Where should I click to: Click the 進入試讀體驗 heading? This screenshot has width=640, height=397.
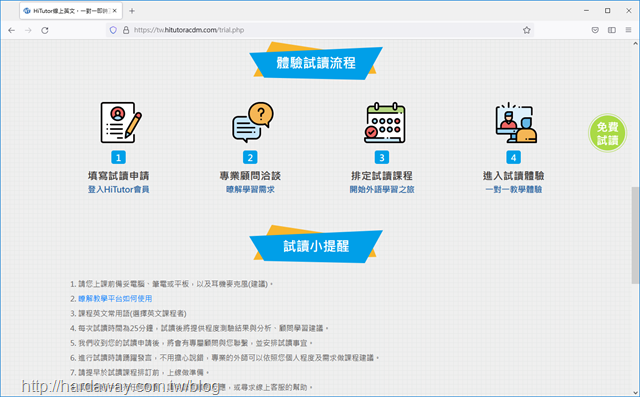(513, 176)
